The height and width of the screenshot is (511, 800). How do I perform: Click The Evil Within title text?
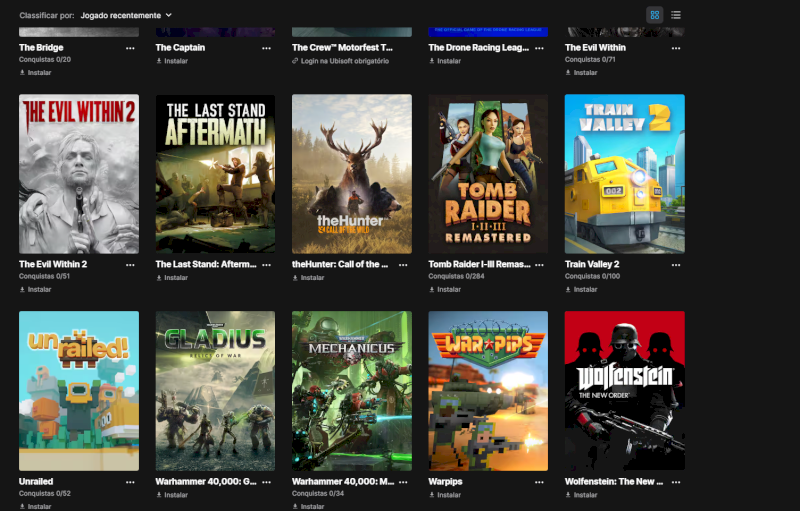click(x=595, y=47)
